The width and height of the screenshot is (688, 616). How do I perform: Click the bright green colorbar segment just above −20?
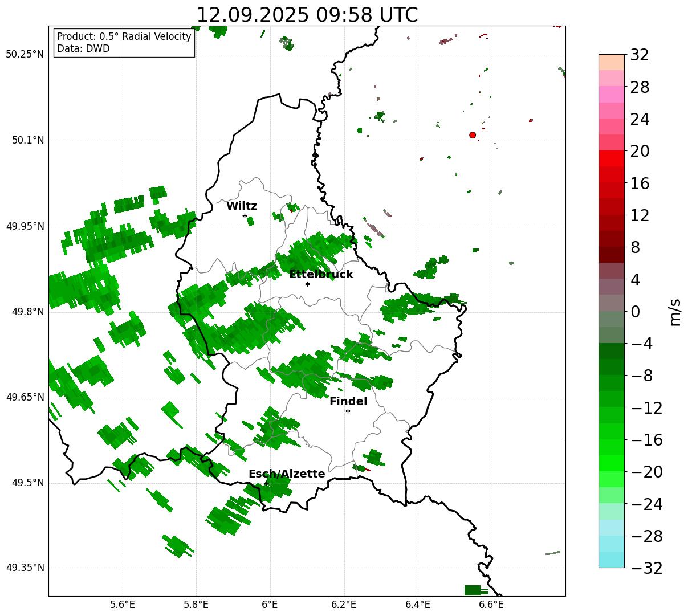(612, 463)
